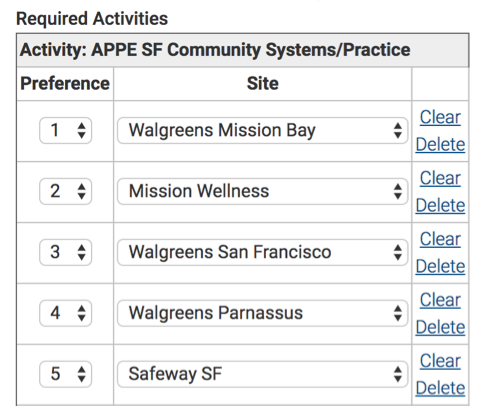Delete the Walgreens San Francisco row

[440, 267]
